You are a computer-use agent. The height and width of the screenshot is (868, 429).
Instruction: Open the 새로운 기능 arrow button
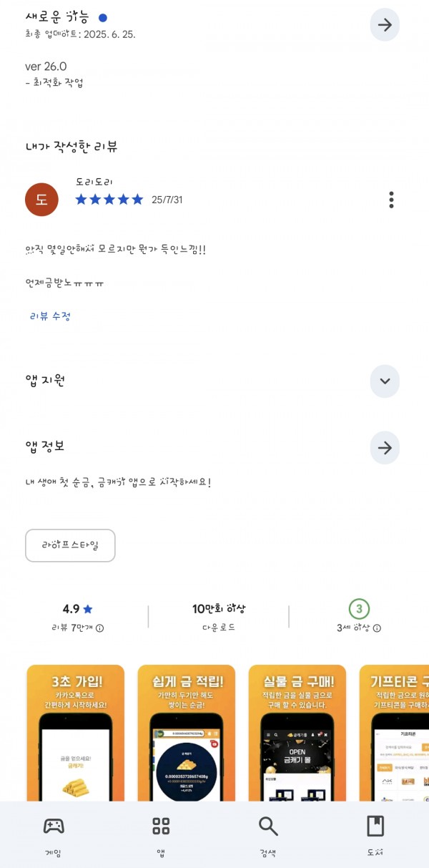pos(385,25)
